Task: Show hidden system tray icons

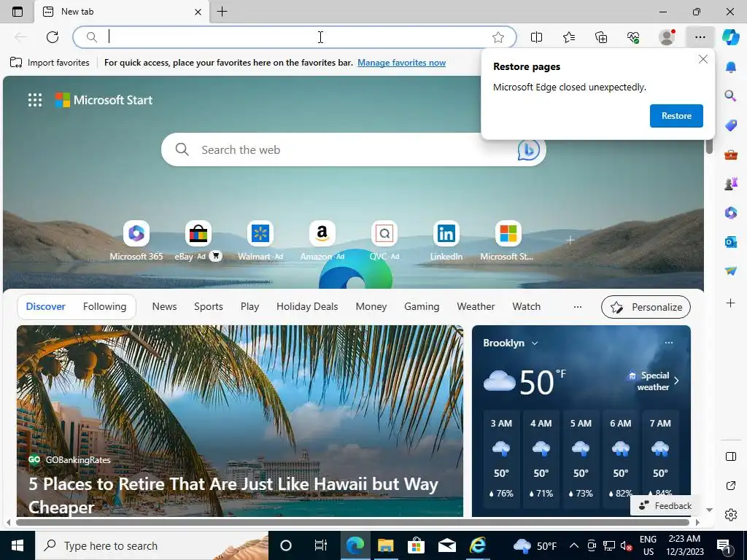Action: click(x=574, y=545)
